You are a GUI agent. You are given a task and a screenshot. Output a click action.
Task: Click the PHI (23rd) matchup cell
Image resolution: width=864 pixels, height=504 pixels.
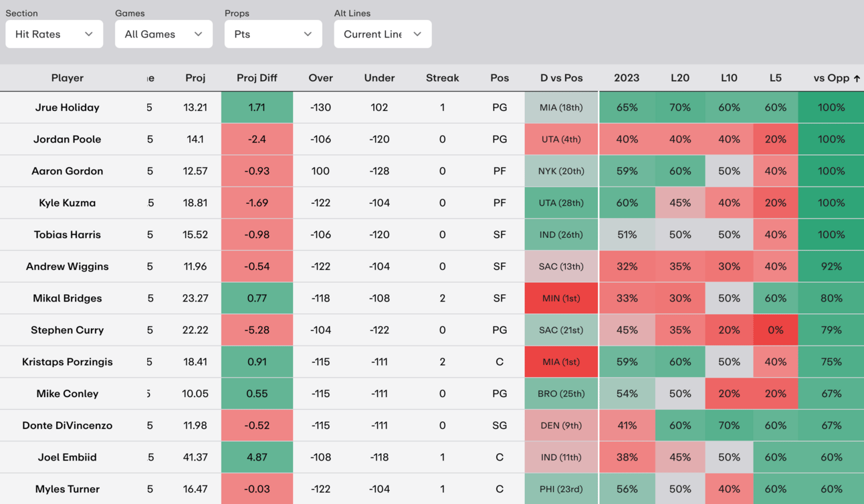[561, 489]
